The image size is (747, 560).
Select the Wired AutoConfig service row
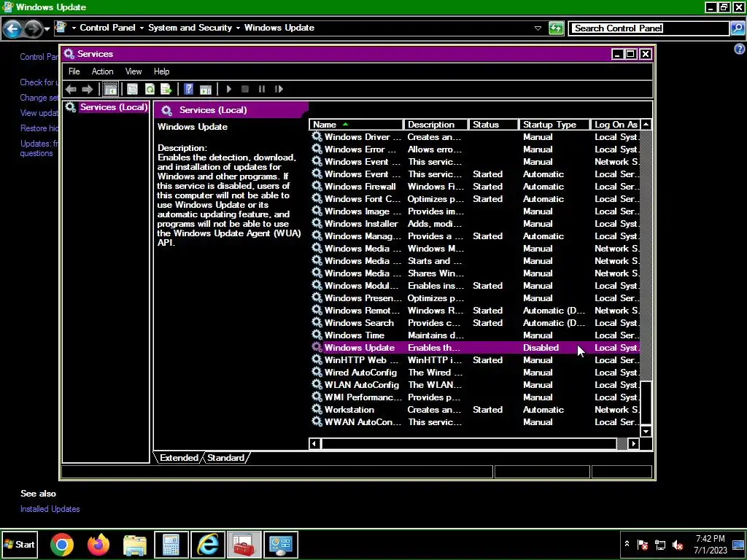point(474,373)
